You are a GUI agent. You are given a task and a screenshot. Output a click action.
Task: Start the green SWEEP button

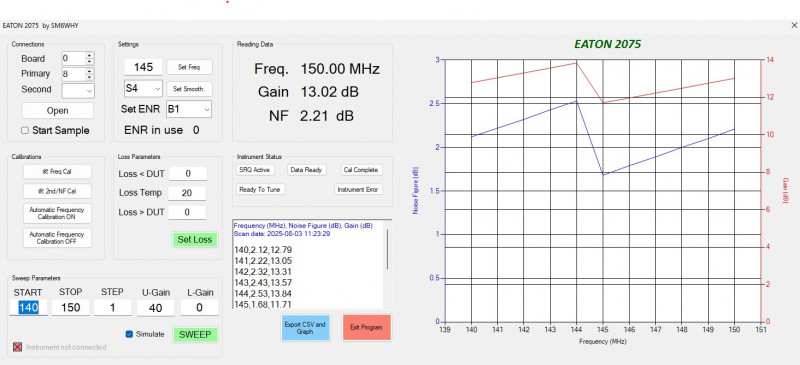click(195, 335)
